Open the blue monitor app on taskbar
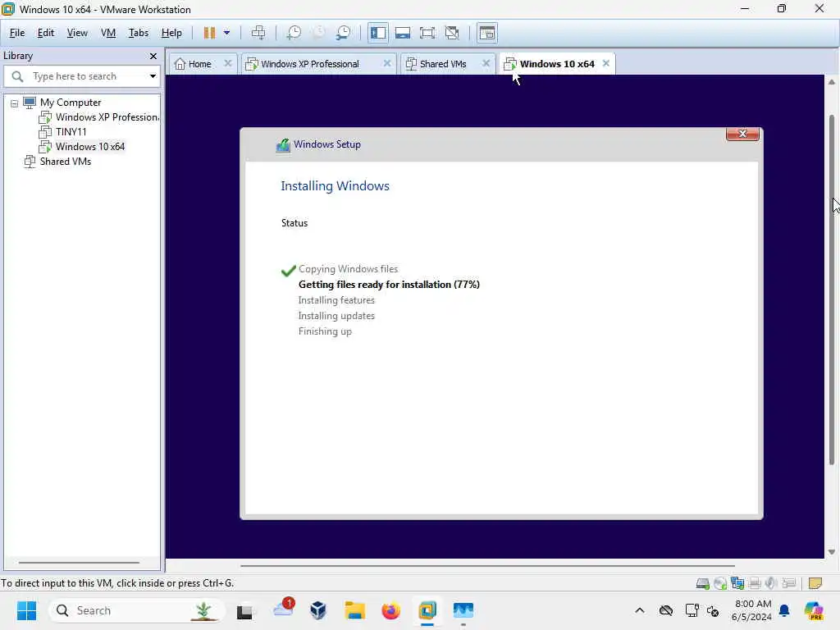The image size is (840, 630). (463, 610)
